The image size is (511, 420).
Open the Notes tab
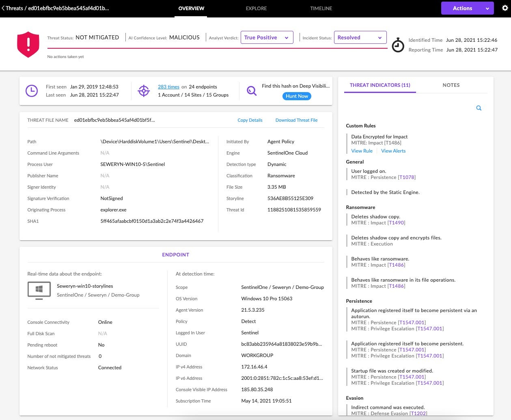click(x=451, y=85)
